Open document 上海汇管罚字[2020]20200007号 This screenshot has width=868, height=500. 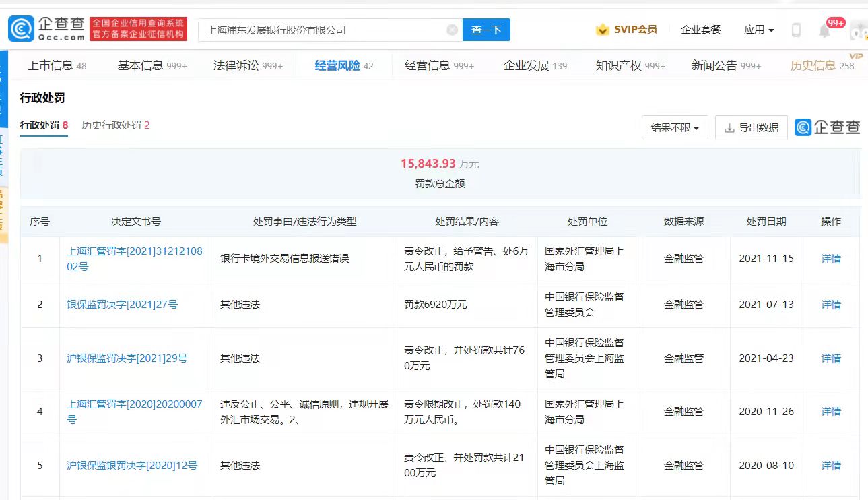tap(135, 412)
